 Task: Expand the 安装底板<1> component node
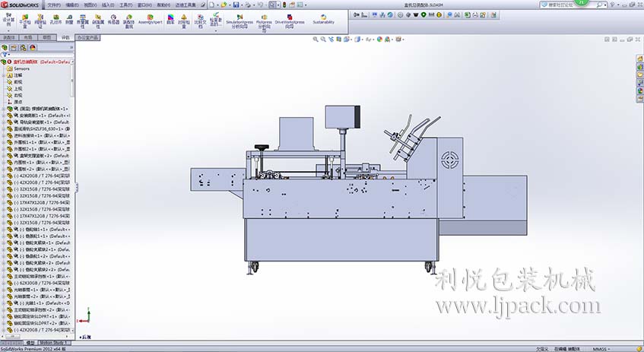4,115
